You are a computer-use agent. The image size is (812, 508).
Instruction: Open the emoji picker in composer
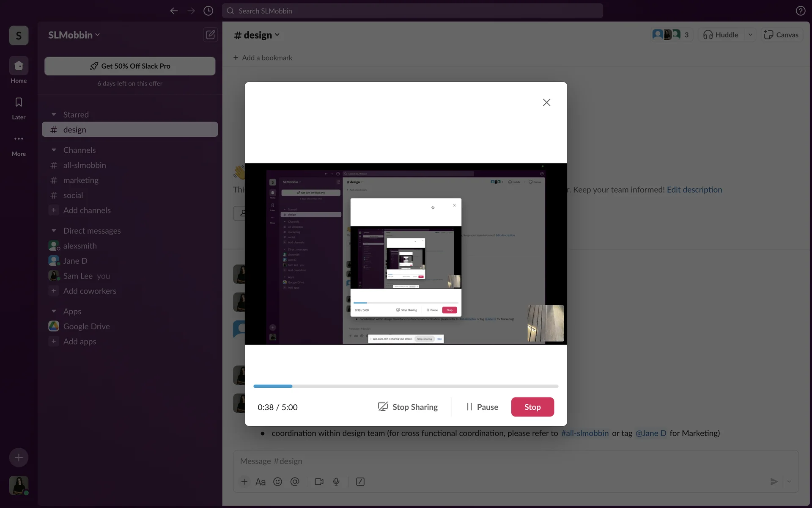click(x=277, y=482)
